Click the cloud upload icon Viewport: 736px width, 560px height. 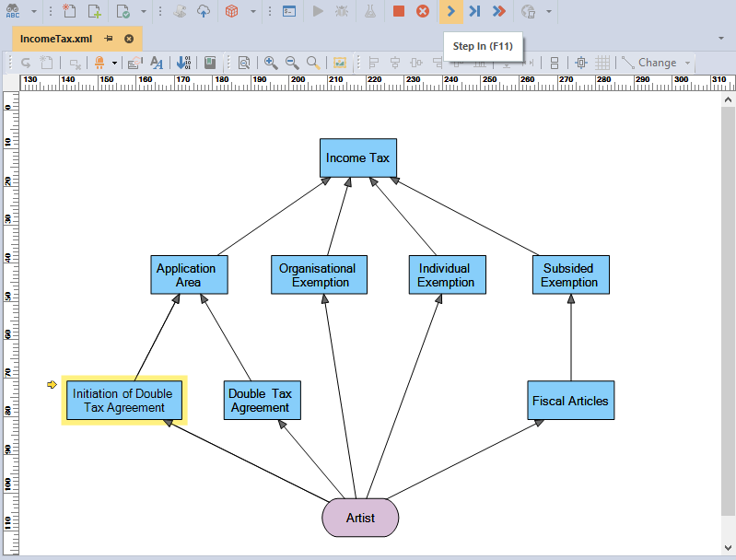pyautogui.click(x=204, y=11)
